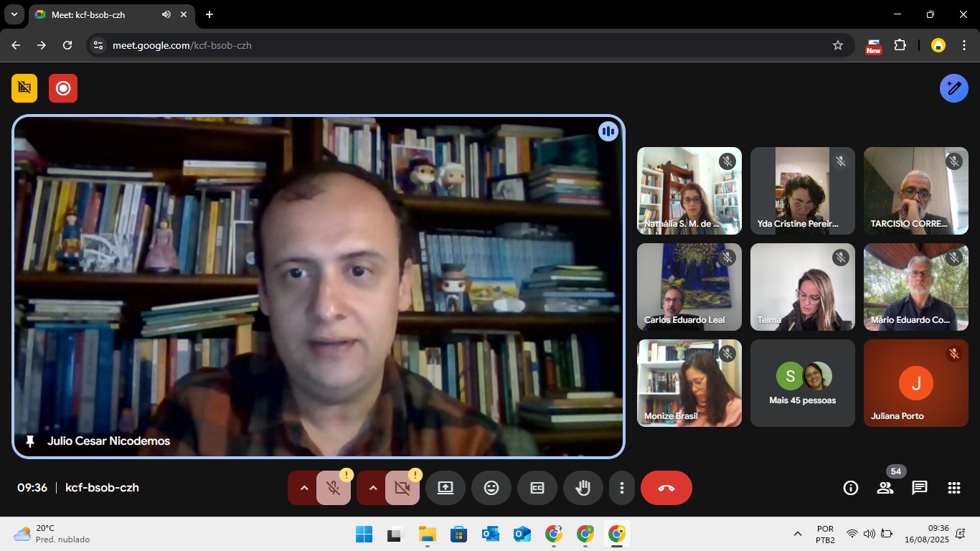The width and height of the screenshot is (980, 551).
Task: Open meeting details info icon
Action: 850,488
